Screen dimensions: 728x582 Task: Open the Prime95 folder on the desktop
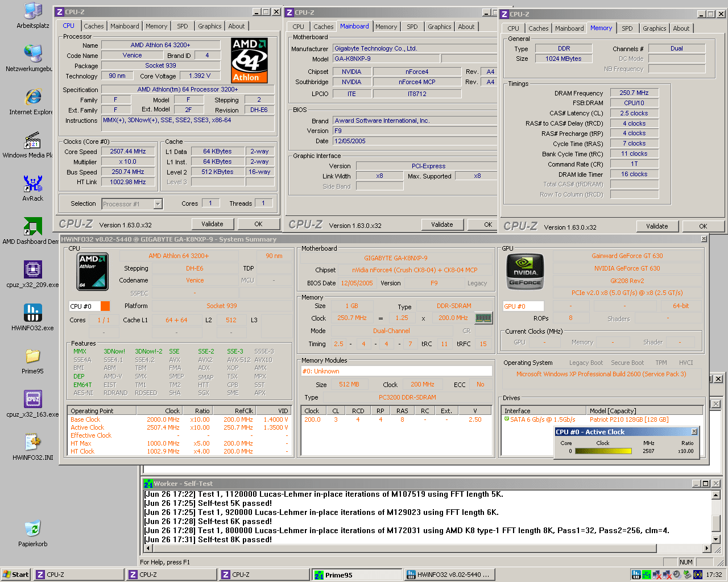[32, 361]
